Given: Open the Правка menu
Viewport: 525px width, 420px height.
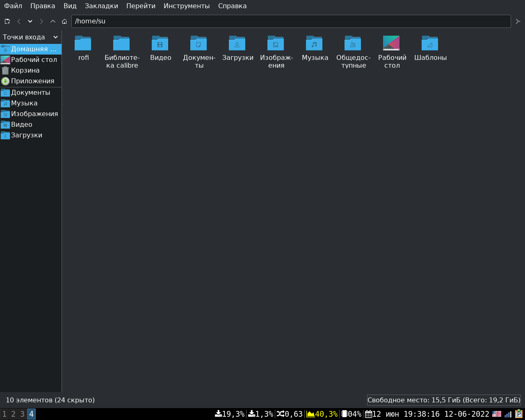Looking at the screenshot, I should [43, 6].
